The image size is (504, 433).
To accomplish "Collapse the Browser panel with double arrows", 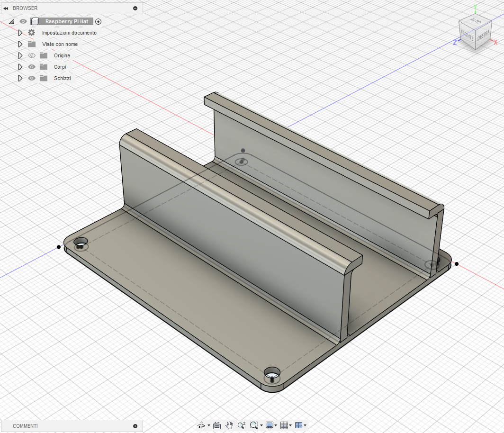I will pyautogui.click(x=6, y=8).
